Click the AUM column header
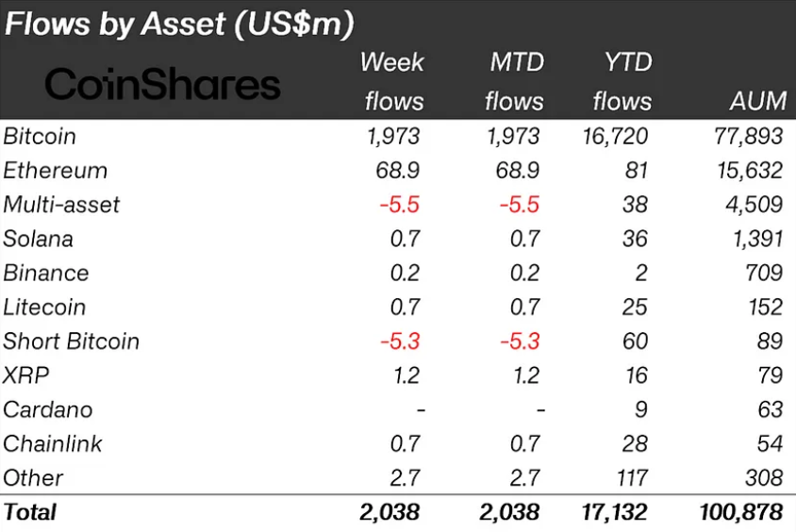796x532 pixels. point(758,101)
